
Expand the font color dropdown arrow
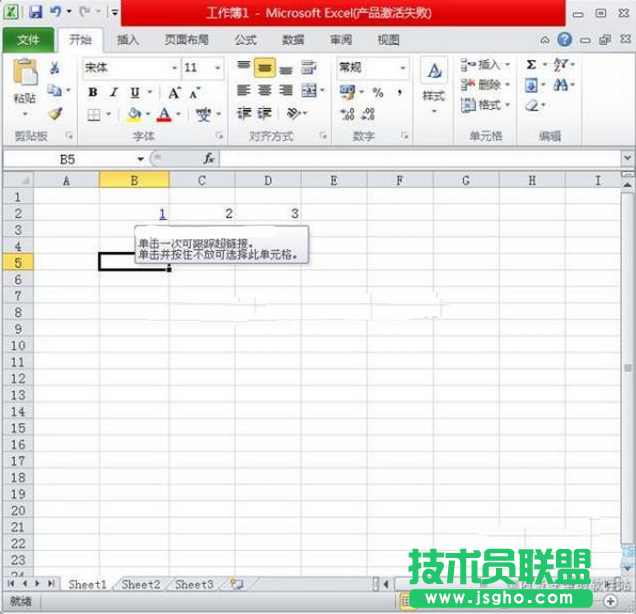point(179,114)
